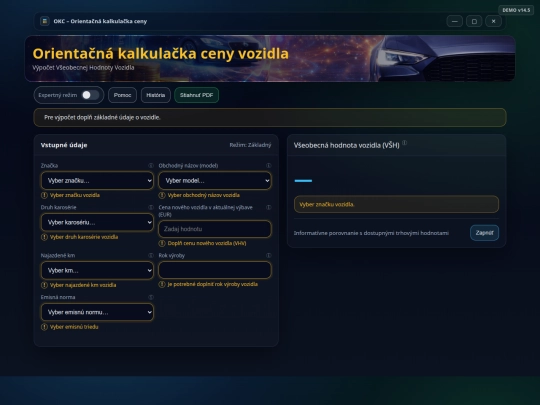Click the 'Pre výpočet doplň základné údaje' notice
The width and height of the screenshot is (540, 405).
pyautogui.click(x=270, y=117)
